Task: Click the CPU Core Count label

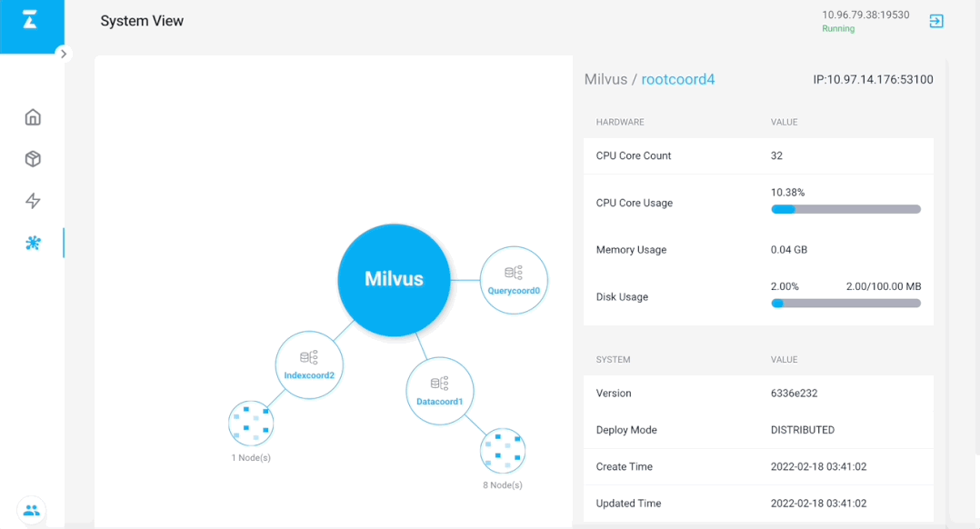Action: coord(633,155)
